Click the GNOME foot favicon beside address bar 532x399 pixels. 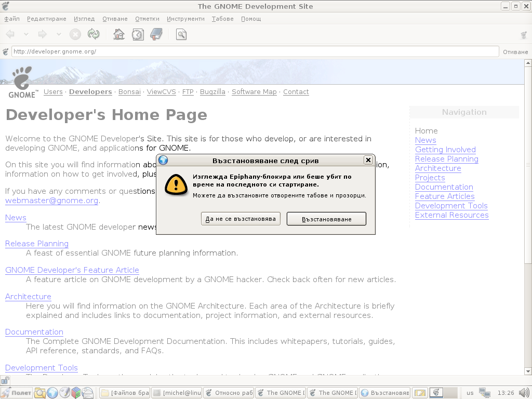[x=5, y=51]
